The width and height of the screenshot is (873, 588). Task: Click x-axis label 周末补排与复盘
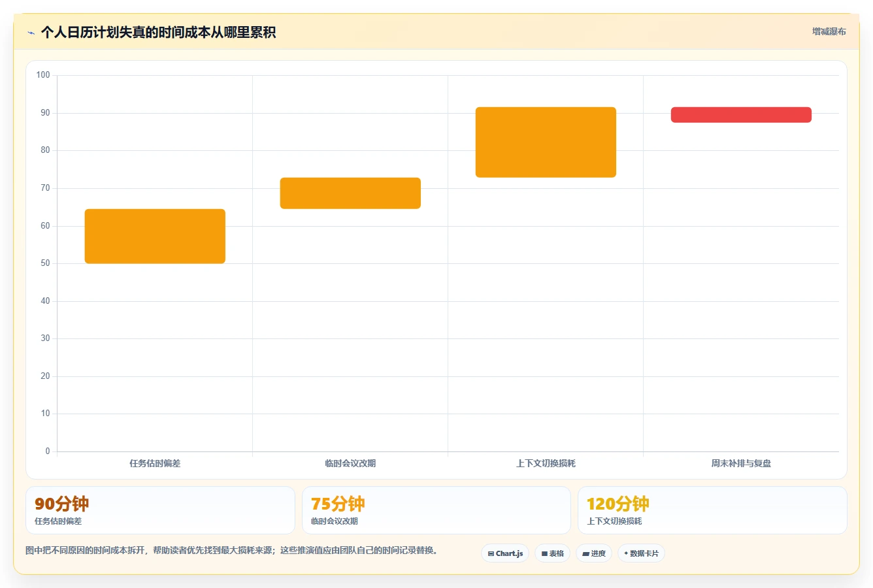click(741, 463)
